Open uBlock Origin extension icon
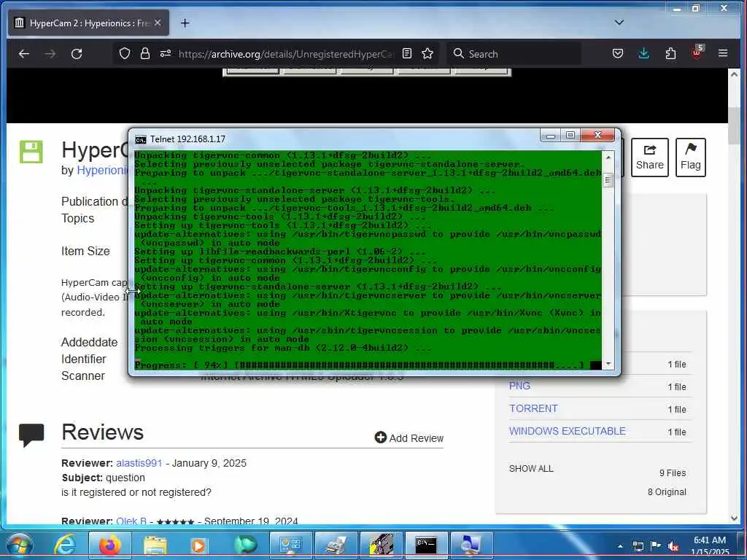Viewport: 747px width, 560px height. click(x=697, y=52)
